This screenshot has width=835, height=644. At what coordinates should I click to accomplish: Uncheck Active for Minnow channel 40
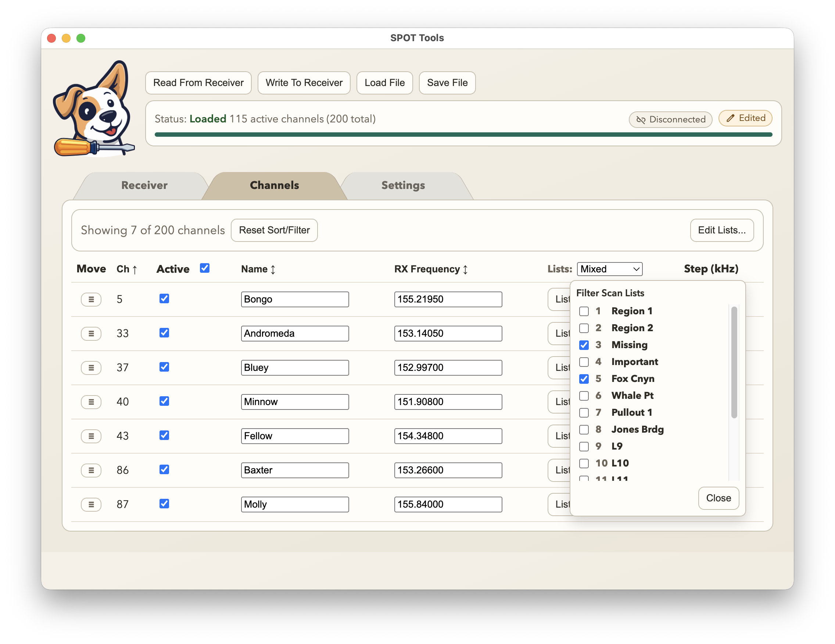coord(164,401)
